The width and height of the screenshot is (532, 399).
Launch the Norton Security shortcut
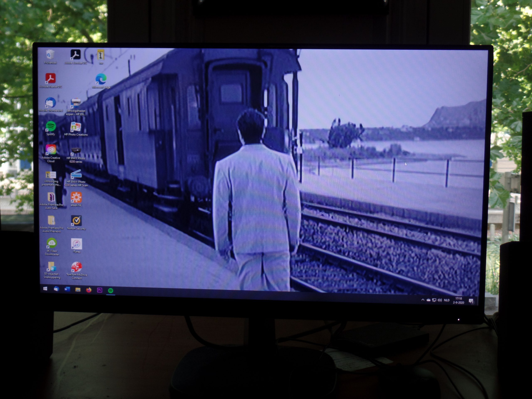76,223
